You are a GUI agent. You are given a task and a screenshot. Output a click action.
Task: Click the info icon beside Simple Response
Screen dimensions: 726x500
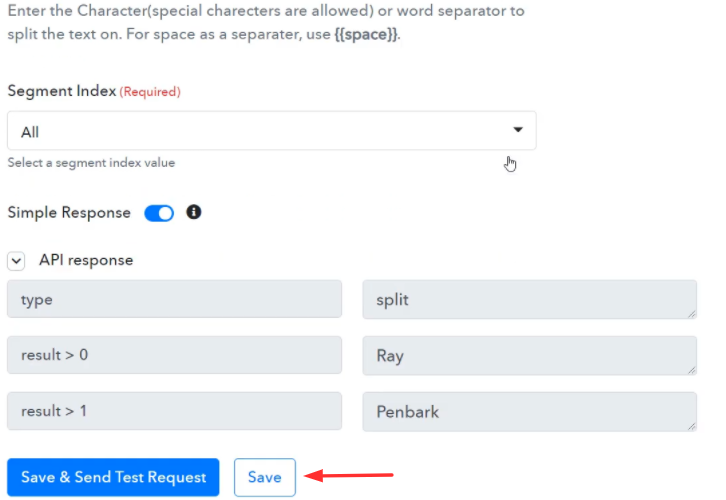194,212
